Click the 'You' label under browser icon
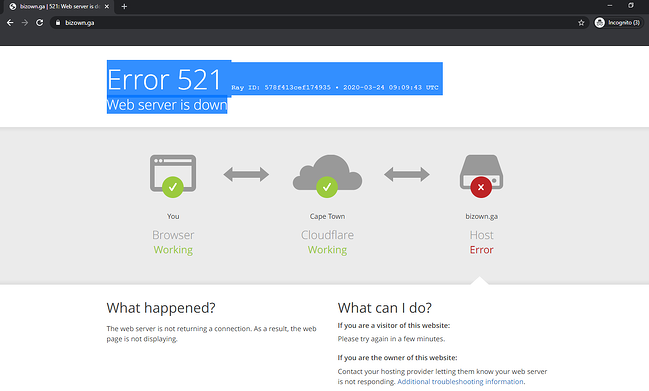Viewport: 649px width, 391px height. 173,216
